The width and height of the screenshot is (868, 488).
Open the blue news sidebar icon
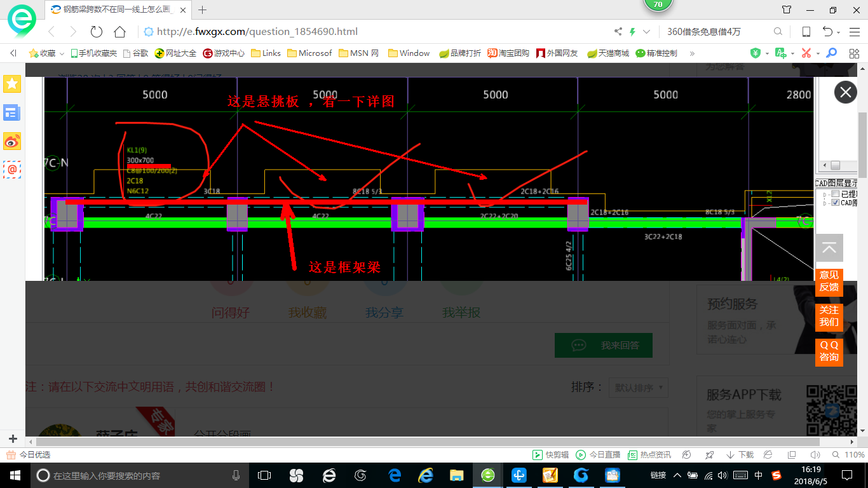12,113
